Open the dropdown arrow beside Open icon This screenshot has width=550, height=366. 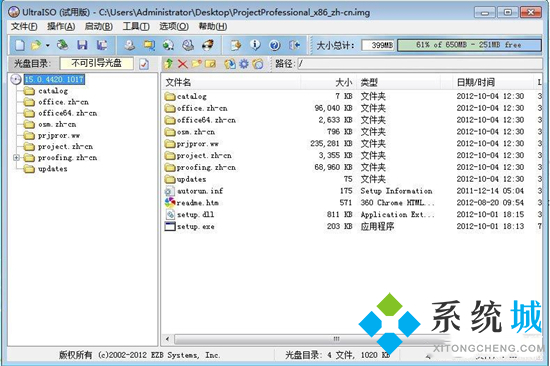click(47, 46)
